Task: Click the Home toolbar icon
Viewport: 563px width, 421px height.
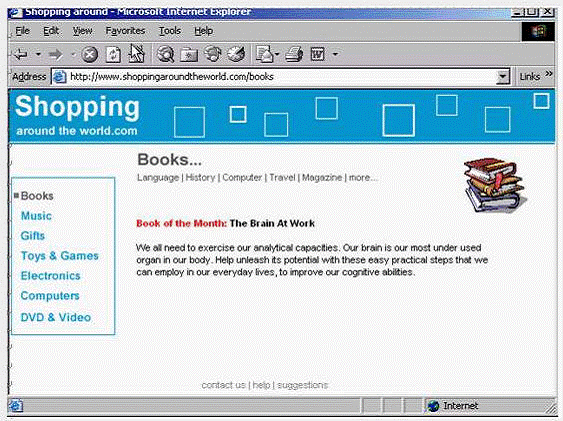Action: tap(136, 54)
